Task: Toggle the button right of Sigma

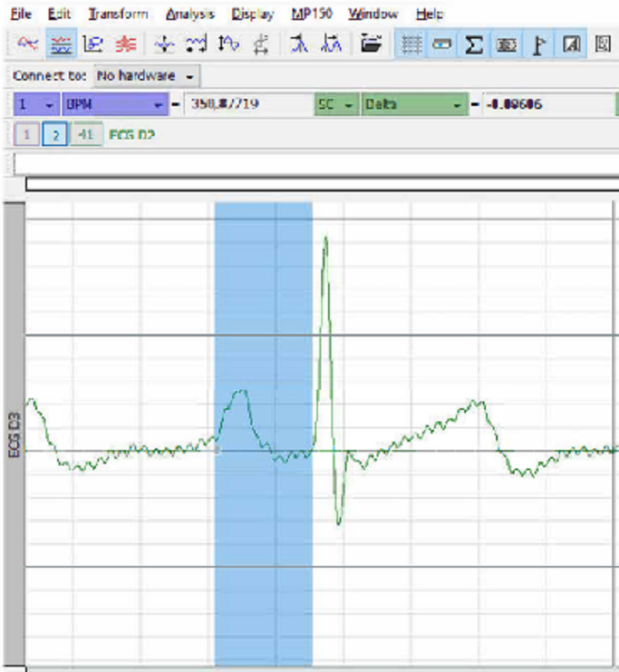Action: point(506,44)
